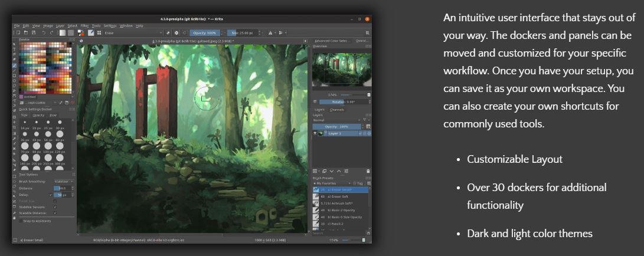The height and width of the screenshot is (256, 644).
Task: Open the Normal layer blend mode dropdown
Action: (336, 120)
